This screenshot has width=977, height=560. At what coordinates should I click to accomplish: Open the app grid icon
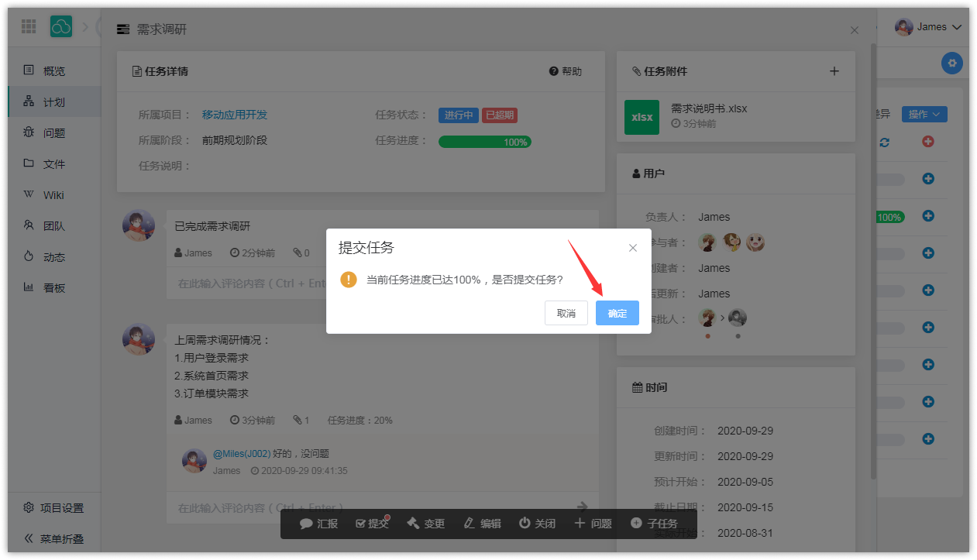click(29, 26)
